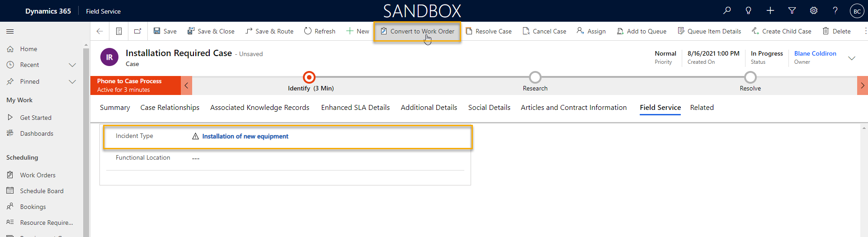
Task: Open the Field Service tab
Action: [660, 108]
